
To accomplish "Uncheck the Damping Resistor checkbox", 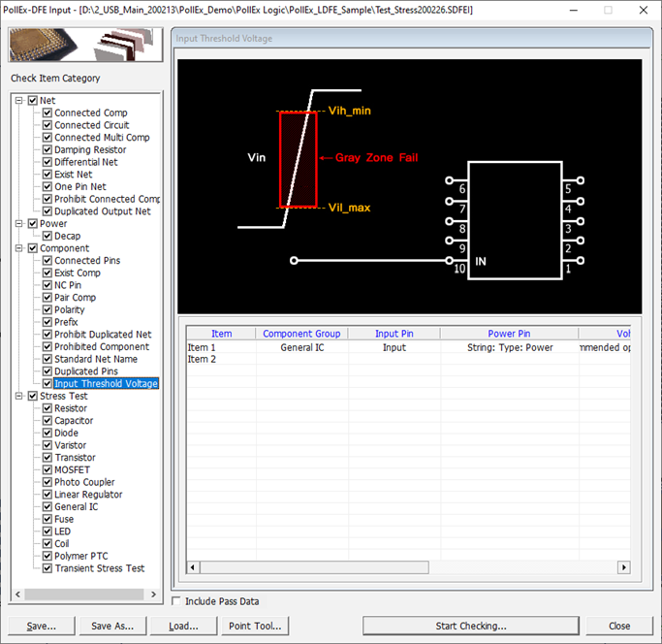I will point(47,150).
